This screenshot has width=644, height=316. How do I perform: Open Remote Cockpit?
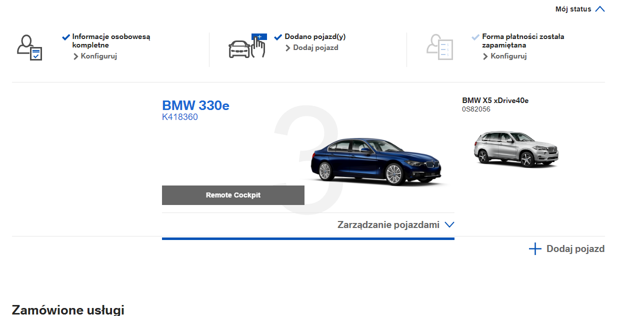pos(233,195)
